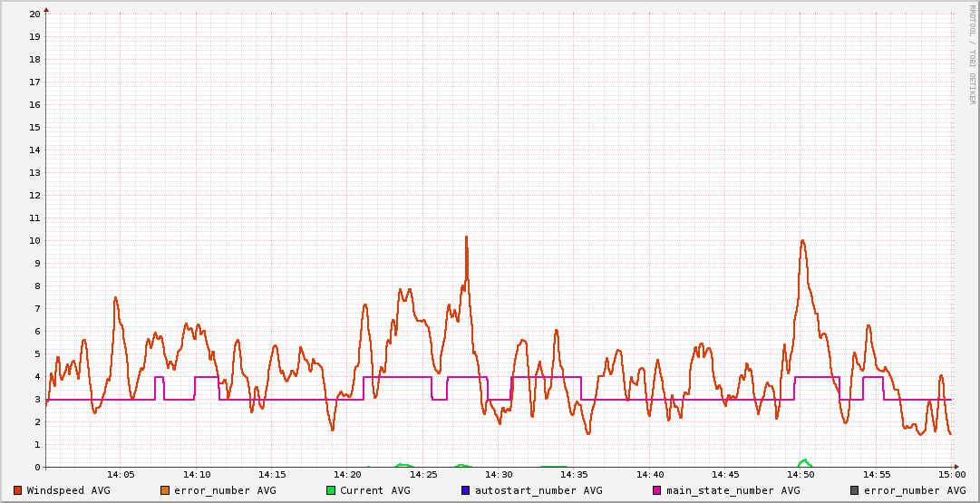This screenshot has height=503, width=980.
Task: Click the magenta main_state_number AVG legend swatch
Action: tap(657, 490)
